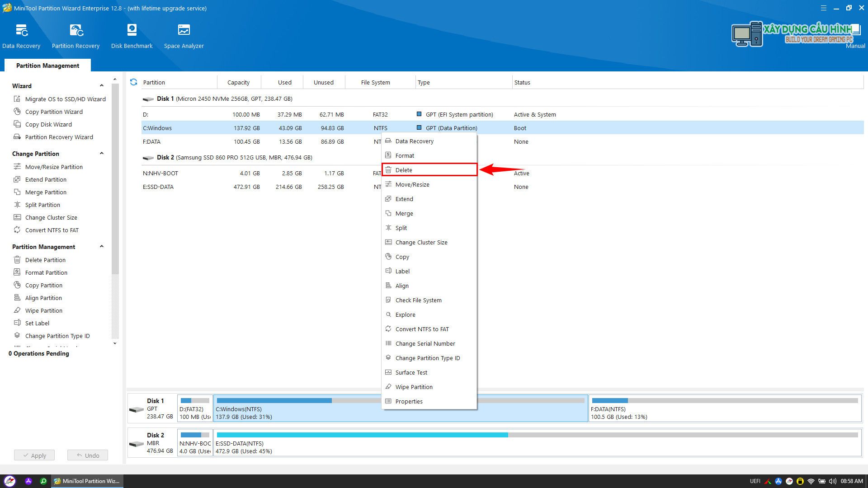The width and height of the screenshot is (868, 488).
Task: Sort by the Capacity column header
Action: pyautogui.click(x=238, y=82)
